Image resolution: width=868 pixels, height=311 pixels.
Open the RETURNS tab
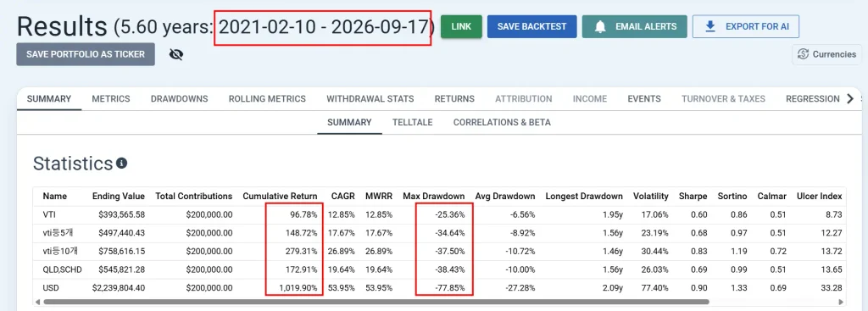[x=454, y=99]
